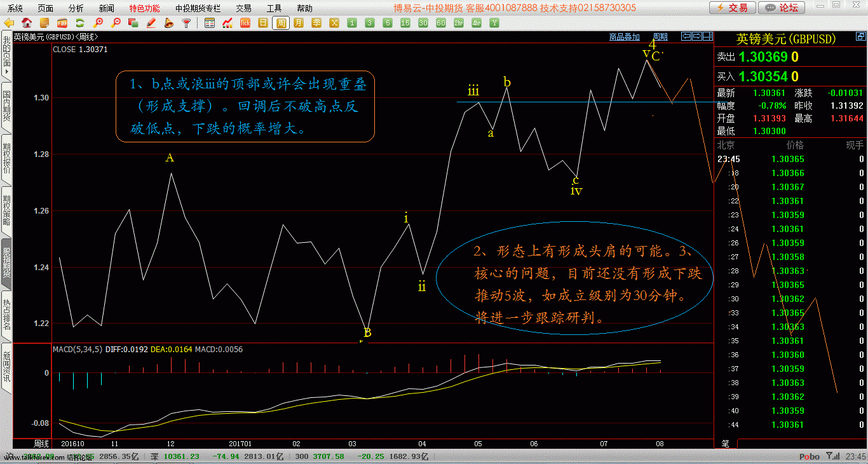Screen dimensions: 868x464
Task: Open the 工具 menu
Action: pos(274,8)
